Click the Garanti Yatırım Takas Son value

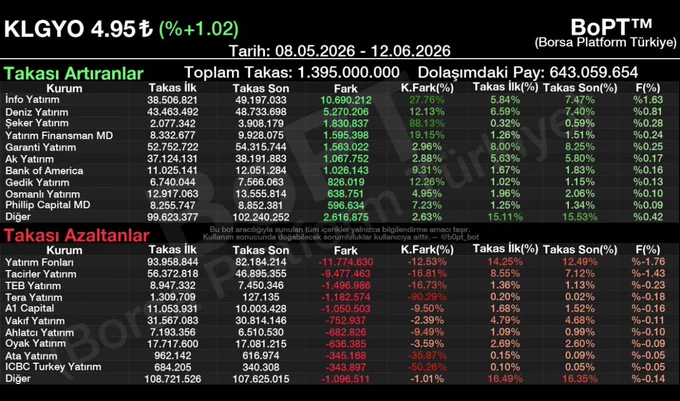click(261, 147)
